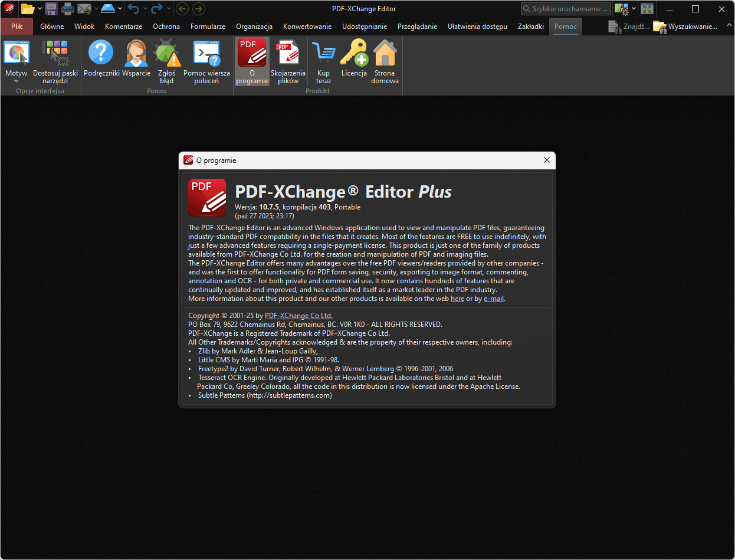Switch to the Organizacja tab
This screenshot has height=560, width=735.
point(254,27)
